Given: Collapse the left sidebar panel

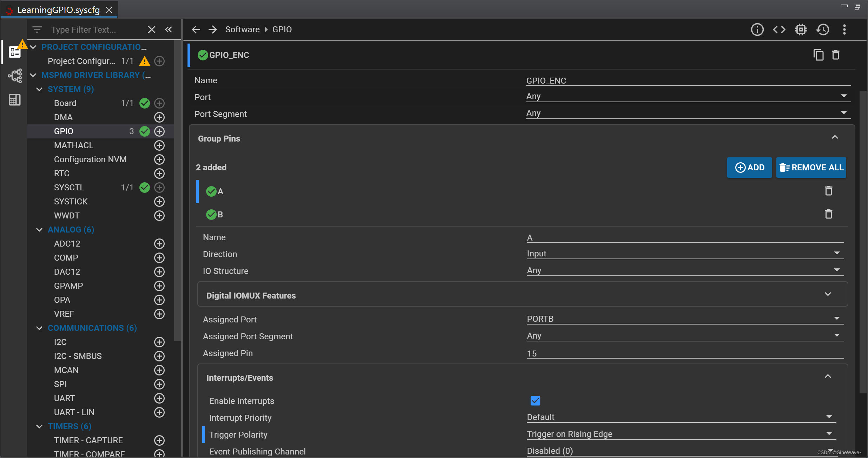Looking at the screenshot, I should pyautogui.click(x=169, y=30).
